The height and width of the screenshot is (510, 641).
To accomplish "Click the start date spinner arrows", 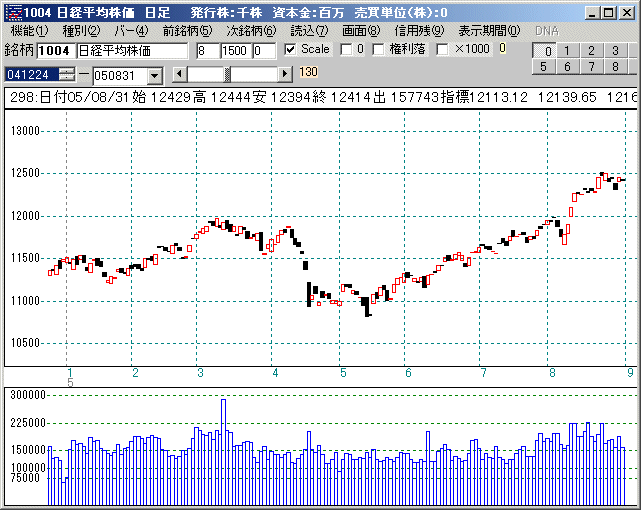I will coord(67,75).
